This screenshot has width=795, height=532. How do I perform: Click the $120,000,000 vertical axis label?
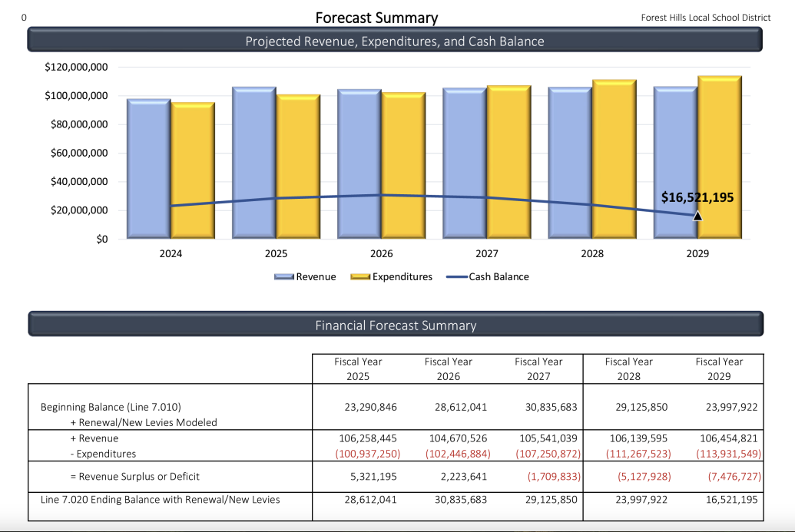click(74, 67)
